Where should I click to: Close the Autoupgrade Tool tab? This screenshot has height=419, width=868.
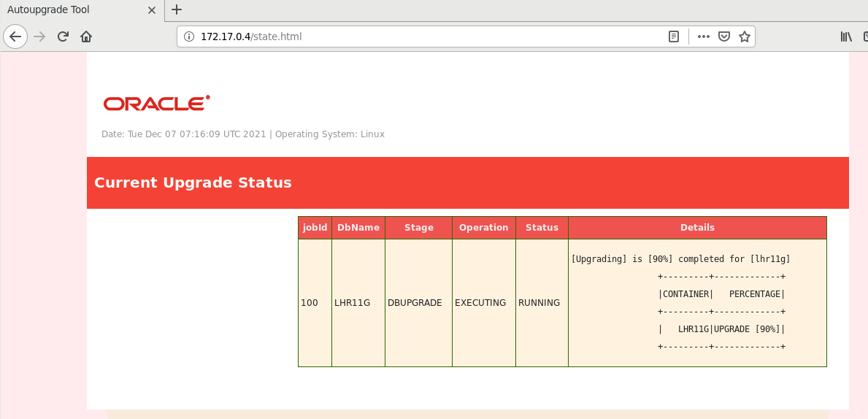pyautogui.click(x=152, y=10)
